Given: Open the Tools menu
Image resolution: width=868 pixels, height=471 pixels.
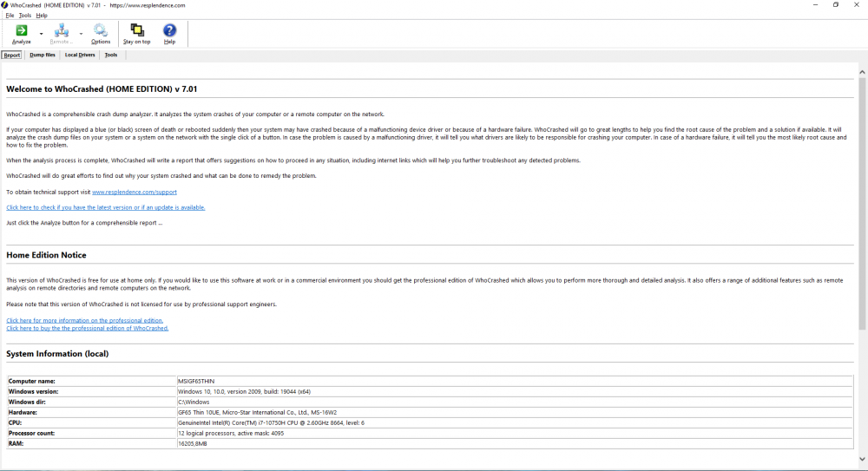Looking at the screenshot, I should (25, 16).
